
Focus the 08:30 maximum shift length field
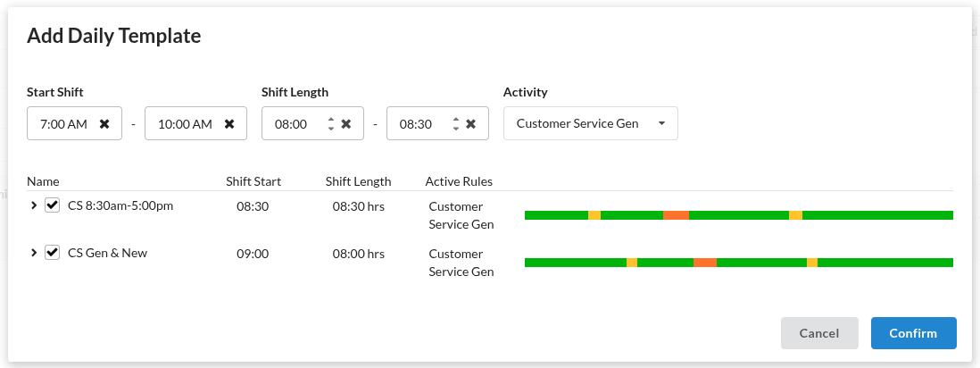(415, 124)
